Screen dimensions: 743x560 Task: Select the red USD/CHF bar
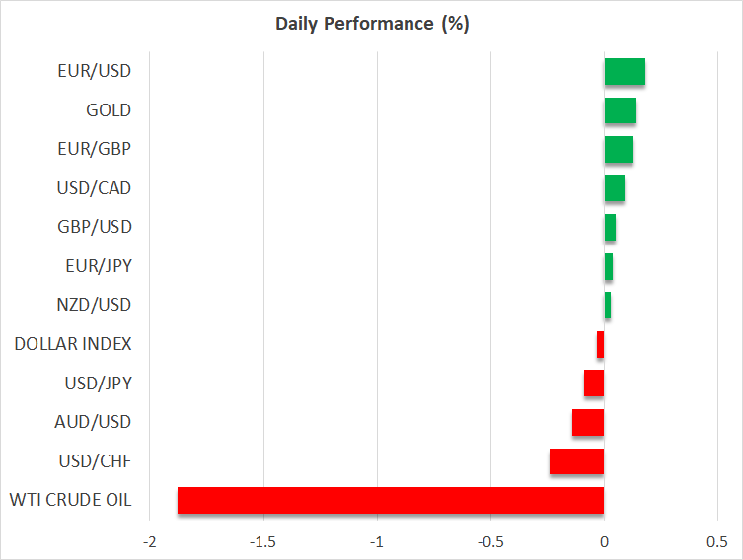[x=576, y=461]
